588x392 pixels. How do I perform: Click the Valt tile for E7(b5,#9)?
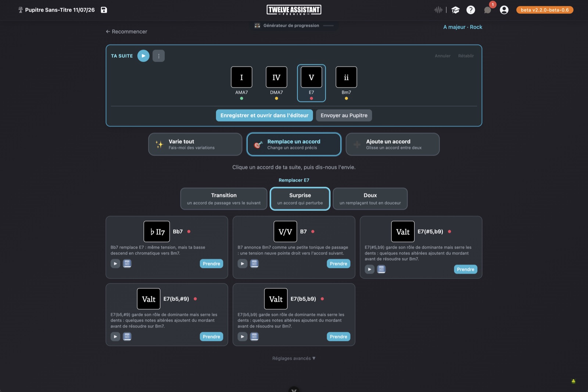tap(148, 299)
